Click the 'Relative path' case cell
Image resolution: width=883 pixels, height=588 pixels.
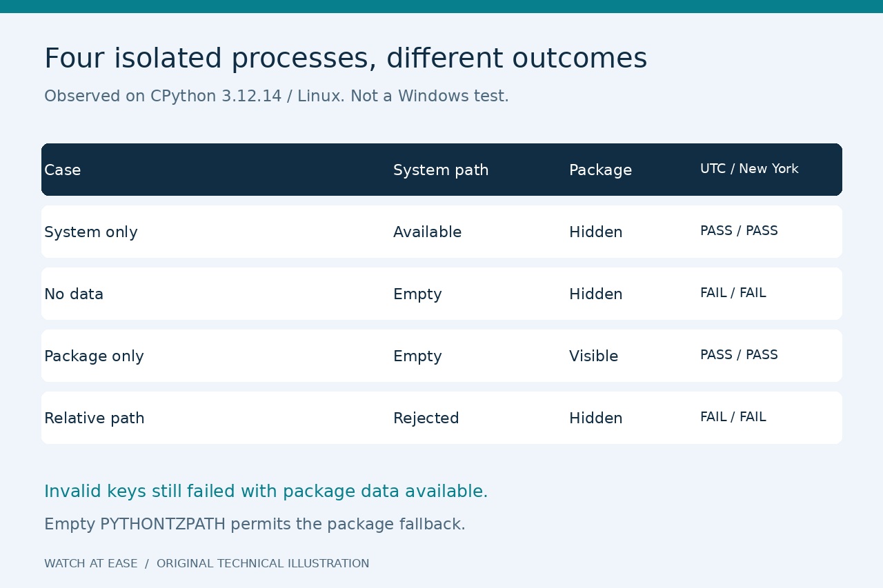click(95, 418)
